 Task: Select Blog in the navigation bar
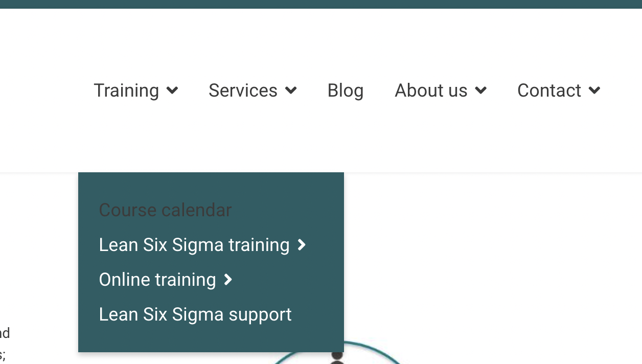345,90
